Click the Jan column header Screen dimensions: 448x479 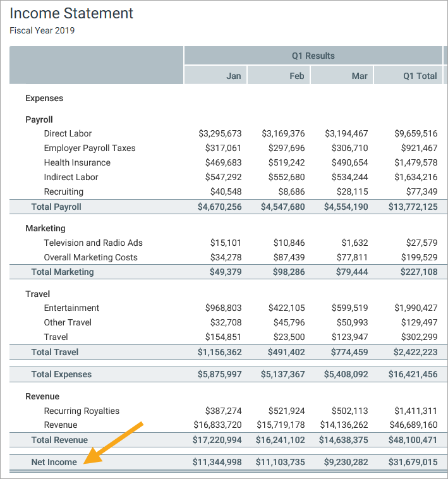tap(233, 76)
